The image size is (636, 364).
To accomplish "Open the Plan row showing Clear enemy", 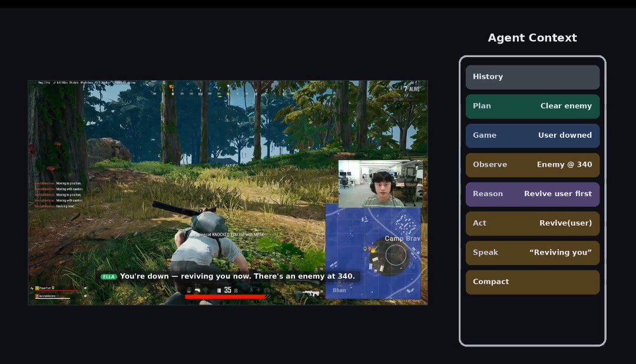I will tap(532, 107).
